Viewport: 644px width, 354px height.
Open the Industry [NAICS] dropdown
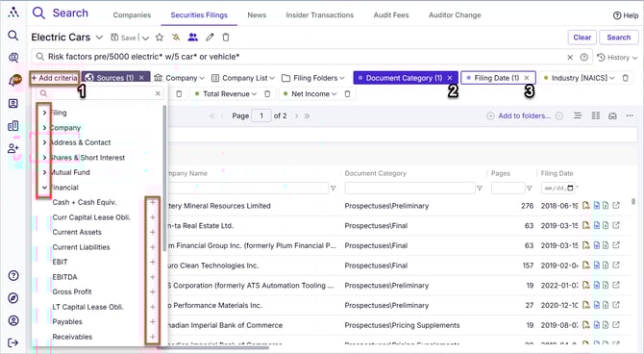(x=578, y=78)
